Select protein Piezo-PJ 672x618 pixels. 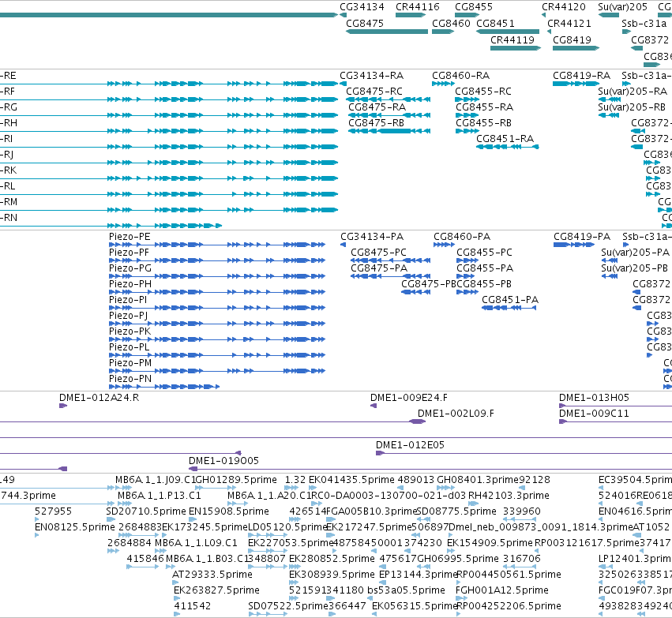click(128, 316)
